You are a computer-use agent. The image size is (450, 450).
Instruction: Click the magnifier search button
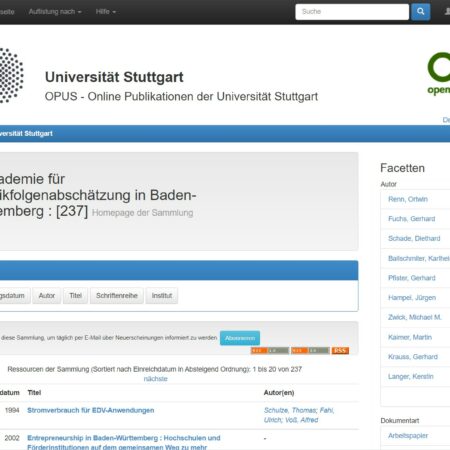pyautogui.click(x=420, y=12)
